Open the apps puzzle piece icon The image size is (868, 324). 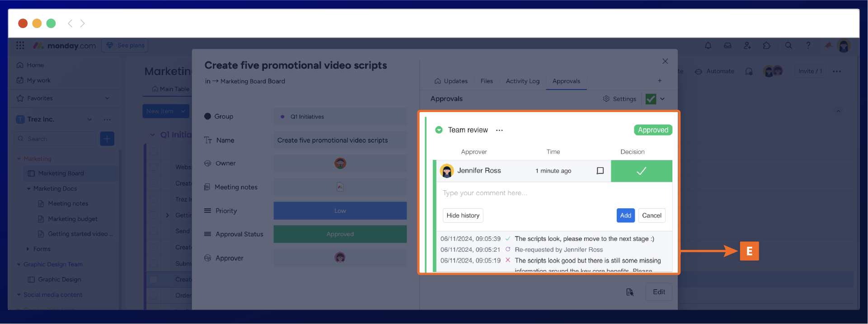[x=767, y=46]
